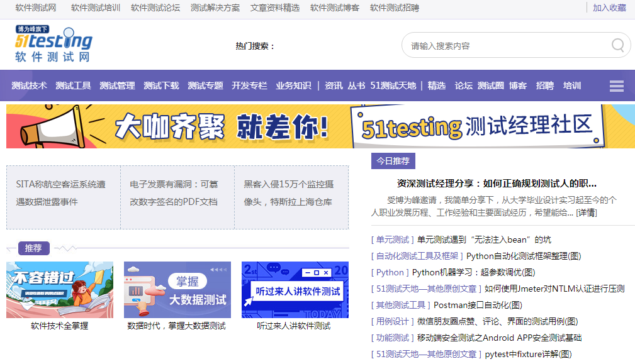Select 招聘 in navigation bar
Screen dimensions: 635x364
(x=545, y=85)
